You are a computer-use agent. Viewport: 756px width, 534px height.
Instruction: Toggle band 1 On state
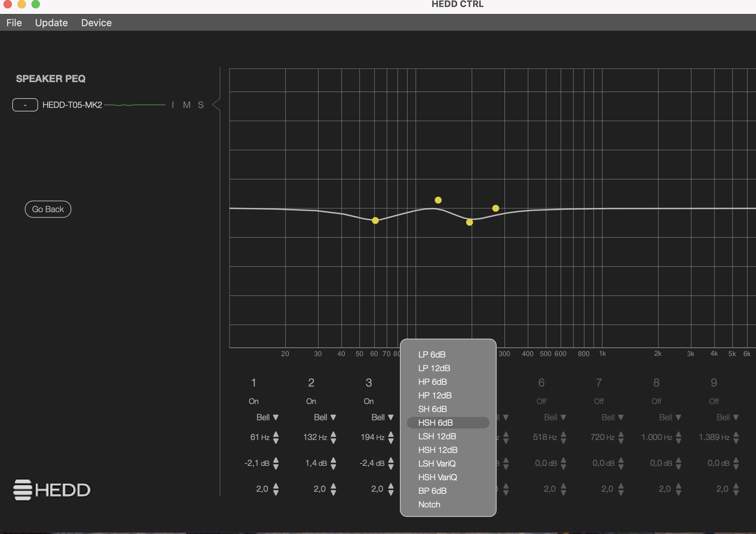(x=254, y=401)
